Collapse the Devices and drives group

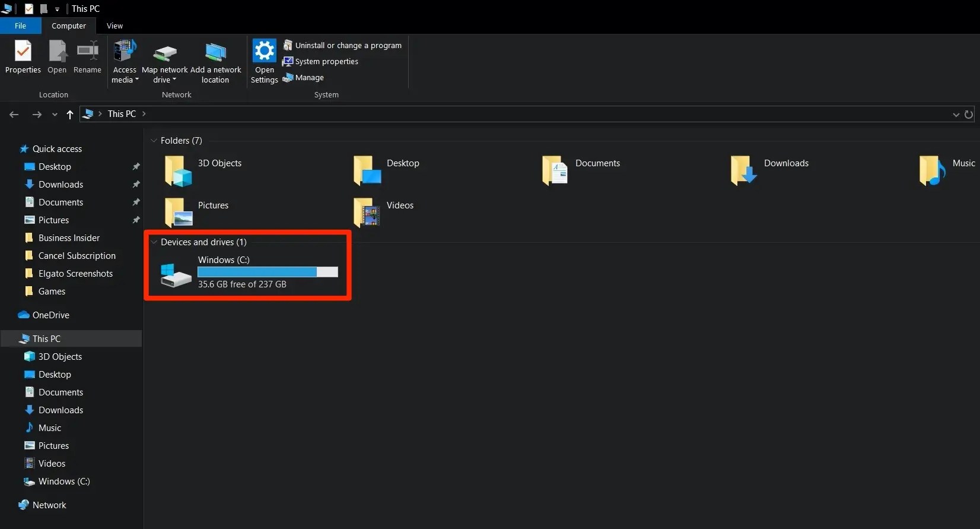coord(154,242)
